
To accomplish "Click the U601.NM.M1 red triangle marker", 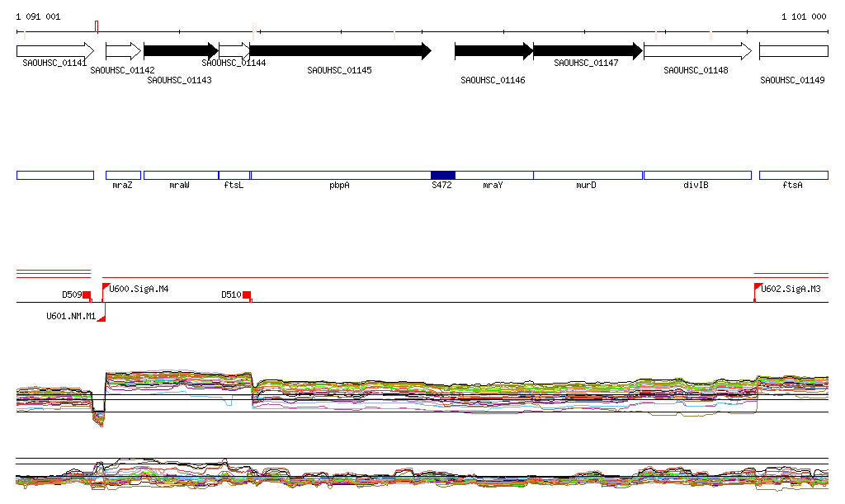I will 101,318.
